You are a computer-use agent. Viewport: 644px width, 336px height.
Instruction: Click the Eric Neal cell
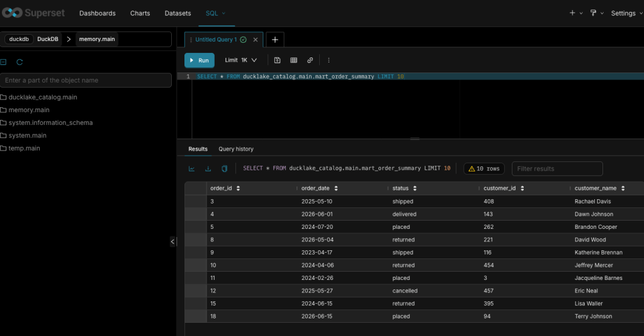pos(586,291)
